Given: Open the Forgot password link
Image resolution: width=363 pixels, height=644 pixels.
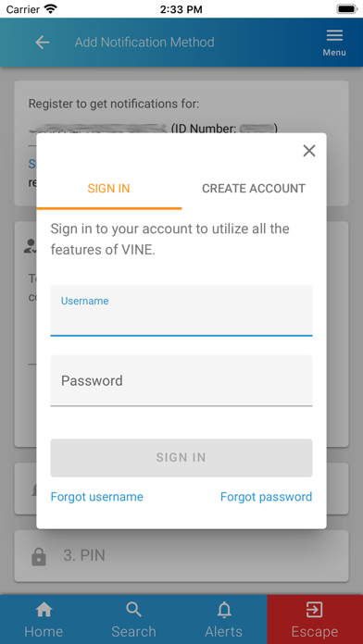Looking at the screenshot, I should click(x=267, y=497).
